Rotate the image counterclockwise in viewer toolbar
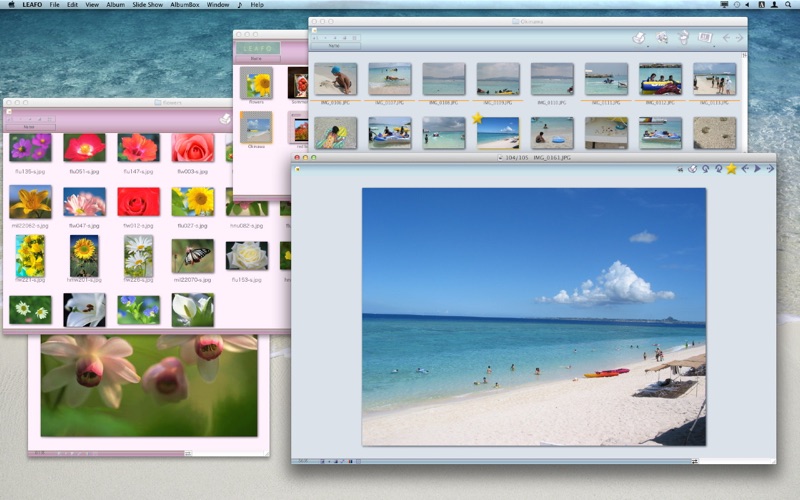 tap(706, 169)
